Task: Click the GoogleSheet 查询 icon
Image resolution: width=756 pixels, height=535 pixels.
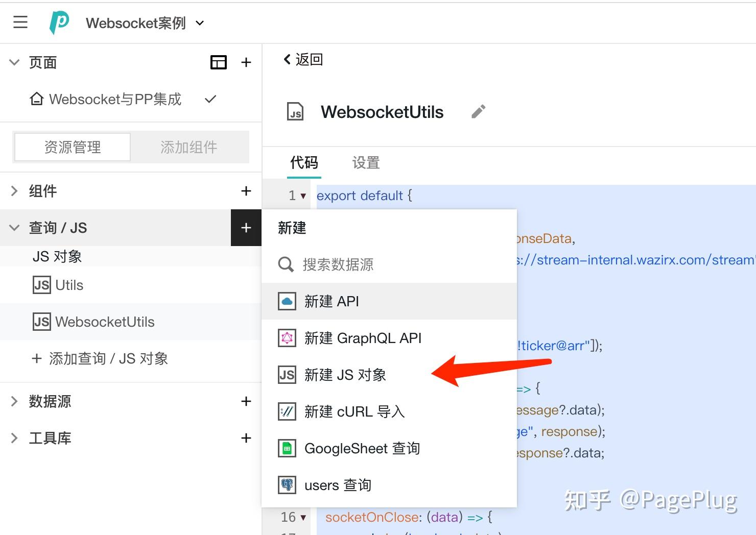Action: [x=287, y=448]
